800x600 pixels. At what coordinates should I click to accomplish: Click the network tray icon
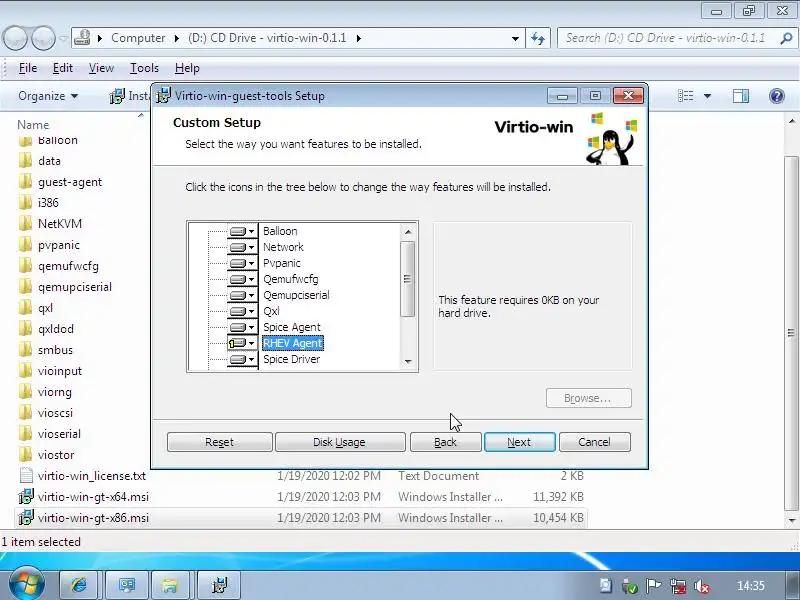(678, 586)
